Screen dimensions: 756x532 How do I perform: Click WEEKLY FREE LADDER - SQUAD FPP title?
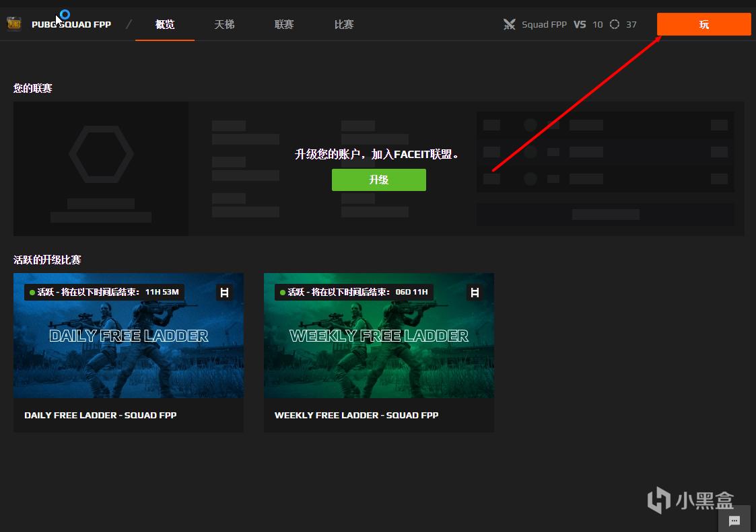pos(356,415)
